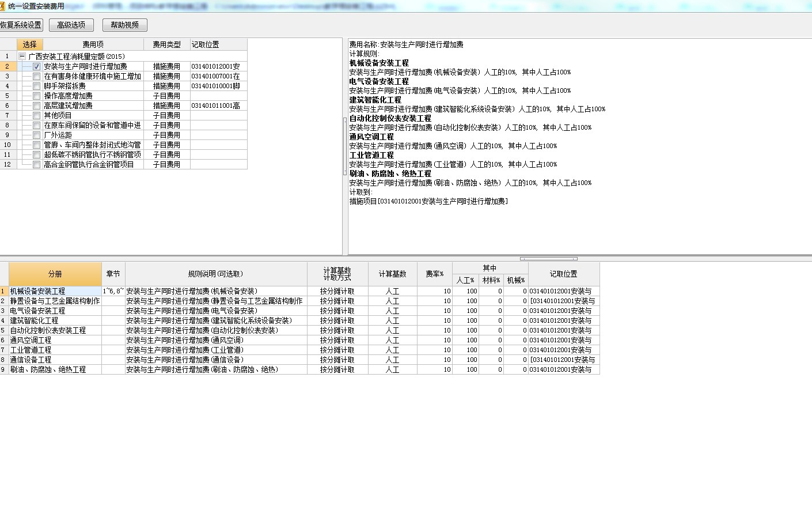Click the 章节 column header
Image resolution: width=812 pixels, height=506 pixels.
(x=113, y=274)
